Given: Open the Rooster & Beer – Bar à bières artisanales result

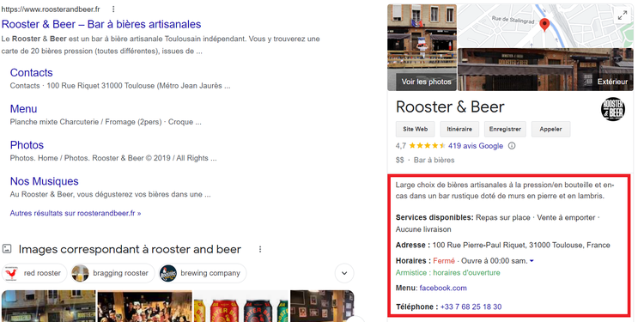Looking at the screenshot, I should [101, 24].
